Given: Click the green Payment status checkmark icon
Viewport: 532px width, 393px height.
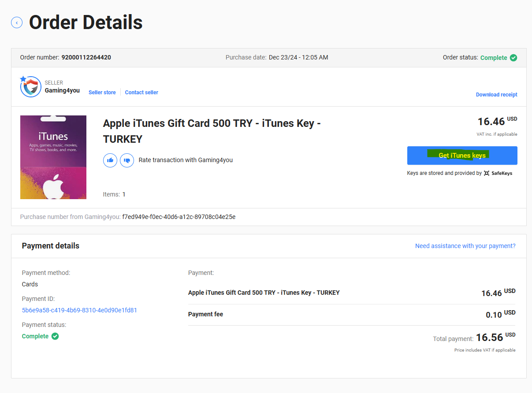Looking at the screenshot, I should (55, 336).
